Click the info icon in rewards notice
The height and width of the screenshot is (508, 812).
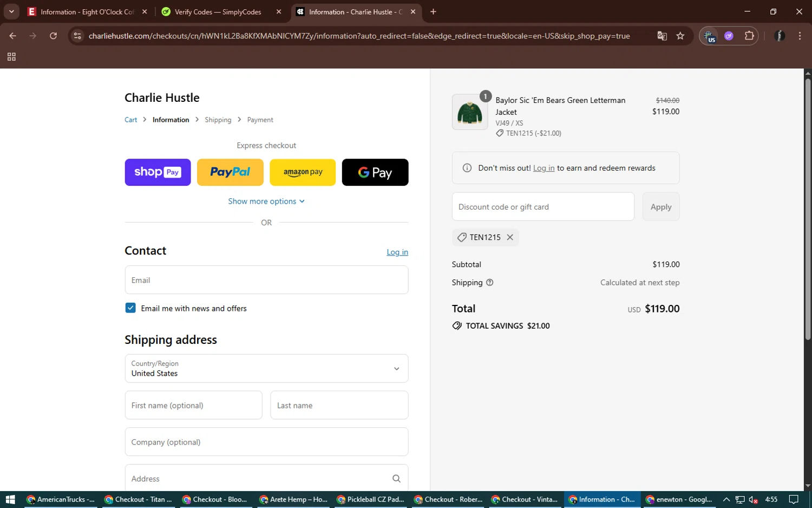[x=467, y=168]
